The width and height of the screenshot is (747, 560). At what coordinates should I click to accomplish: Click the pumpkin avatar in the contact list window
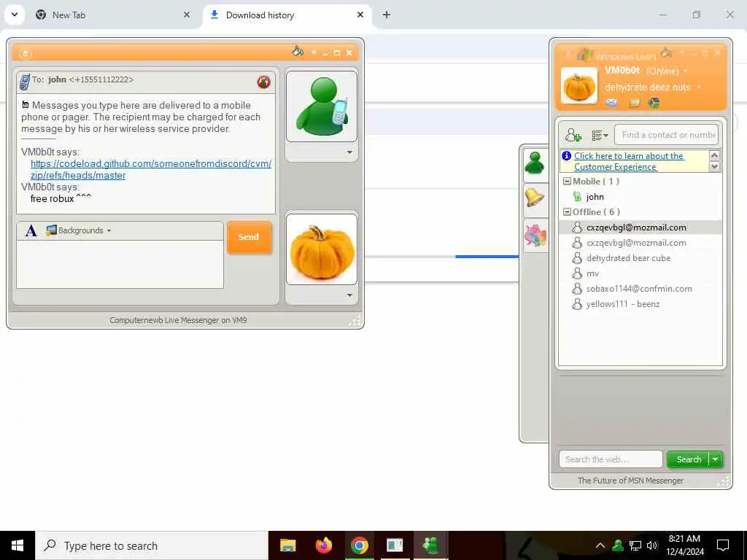[x=578, y=86]
